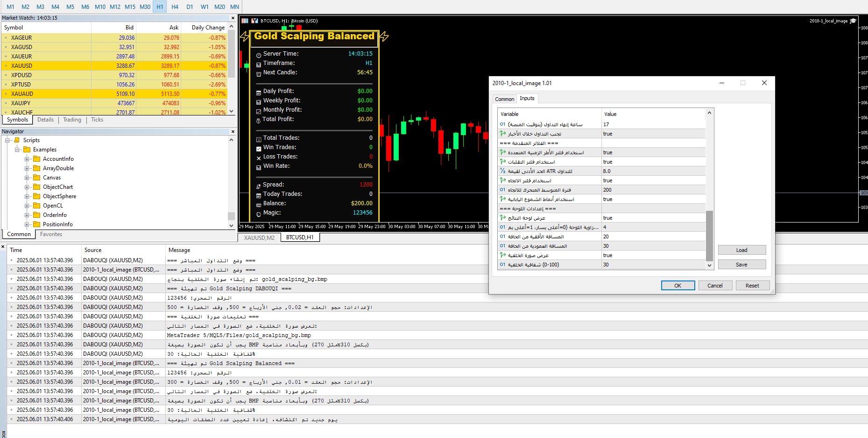Collapse the Scripts tree node
The width and height of the screenshot is (868, 438).
pos(7,140)
